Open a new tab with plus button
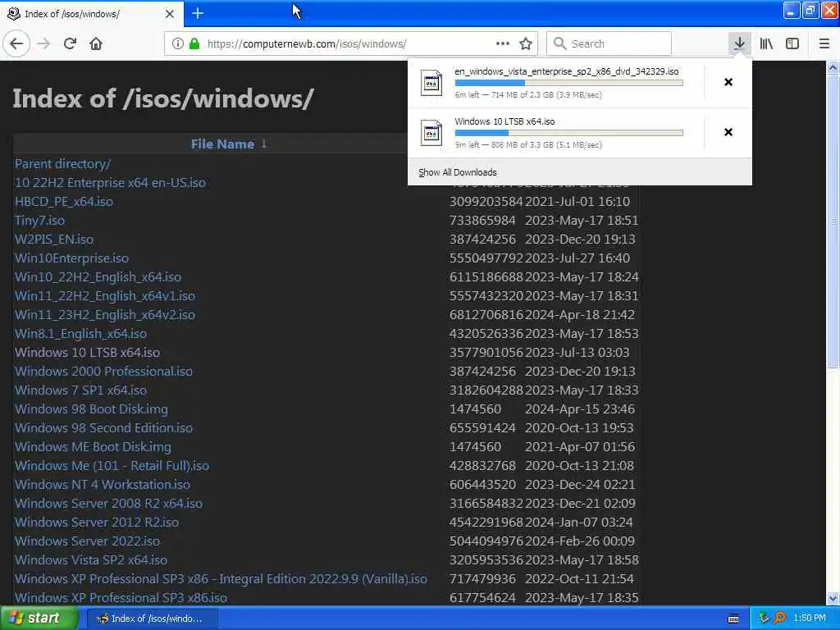 [x=198, y=13]
